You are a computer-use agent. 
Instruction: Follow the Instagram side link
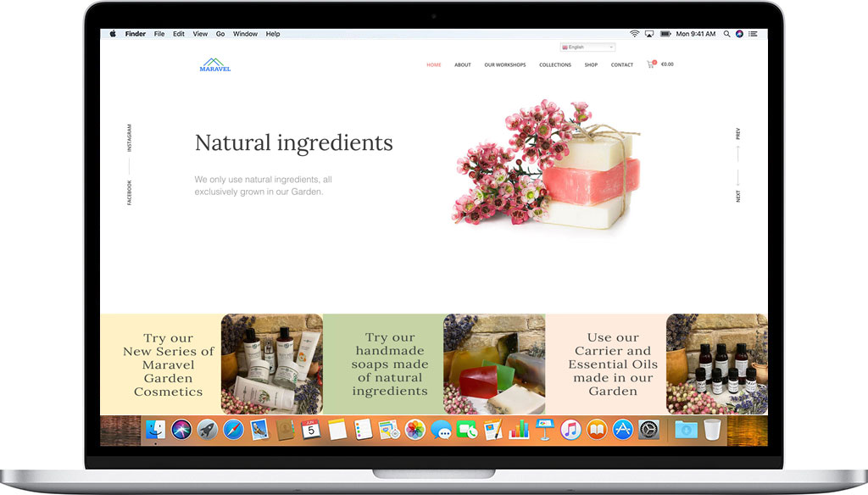(x=130, y=138)
